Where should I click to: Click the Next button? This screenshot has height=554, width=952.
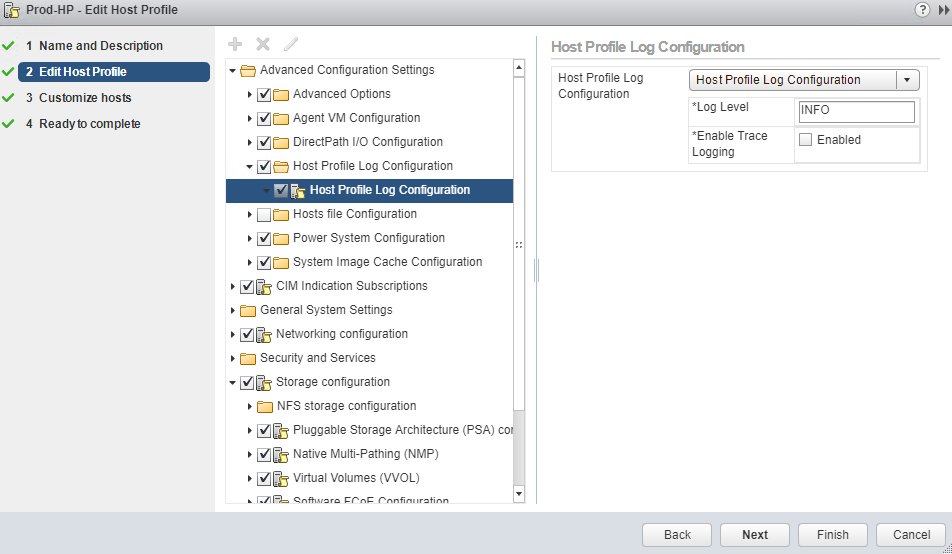click(x=755, y=534)
